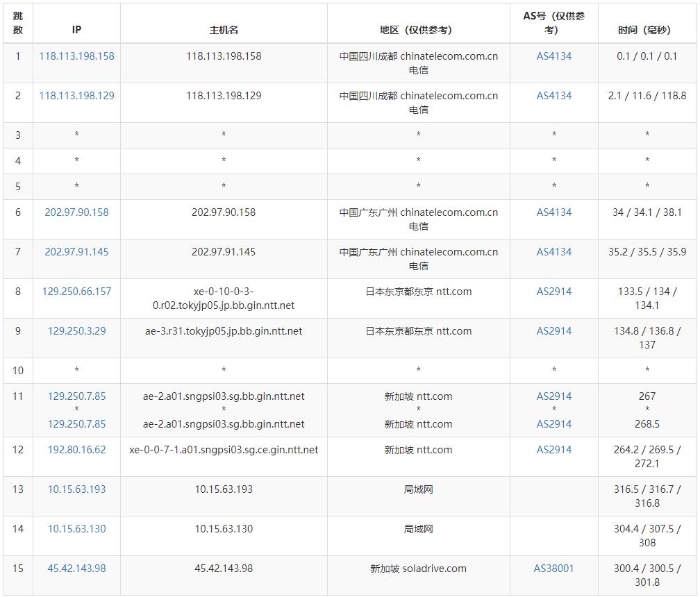The width and height of the screenshot is (700, 597).
Task: Select the region text 新加坡 soladrive.com
Action: (x=418, y=569)
